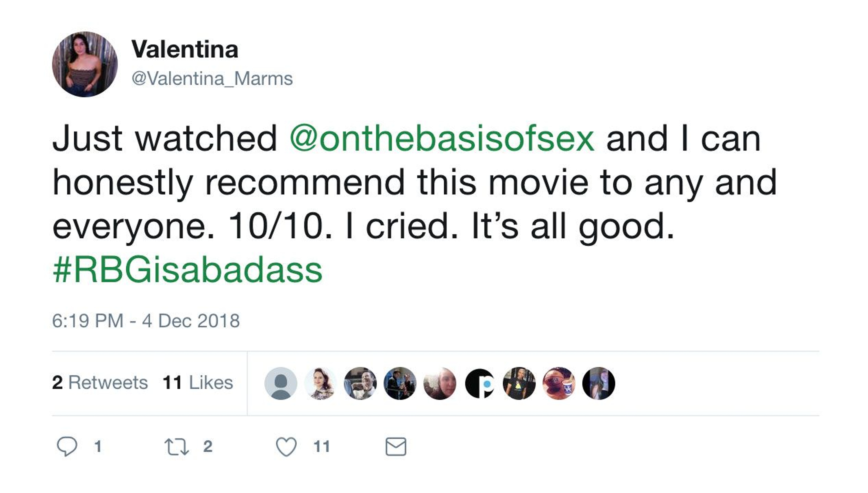Open the black "p" logo liker avatar
868x493 pixels.
click(480, 383)
